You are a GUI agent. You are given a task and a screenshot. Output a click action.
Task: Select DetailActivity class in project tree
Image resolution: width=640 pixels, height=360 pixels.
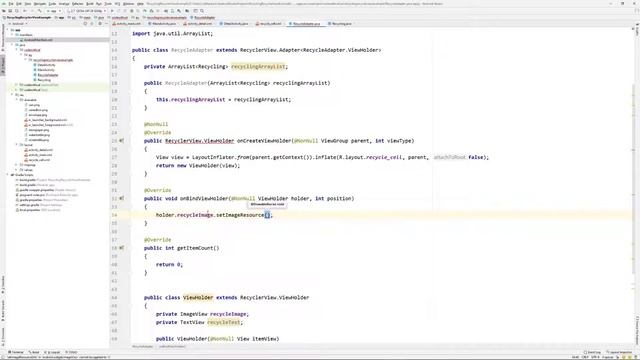tap(44, 65)
